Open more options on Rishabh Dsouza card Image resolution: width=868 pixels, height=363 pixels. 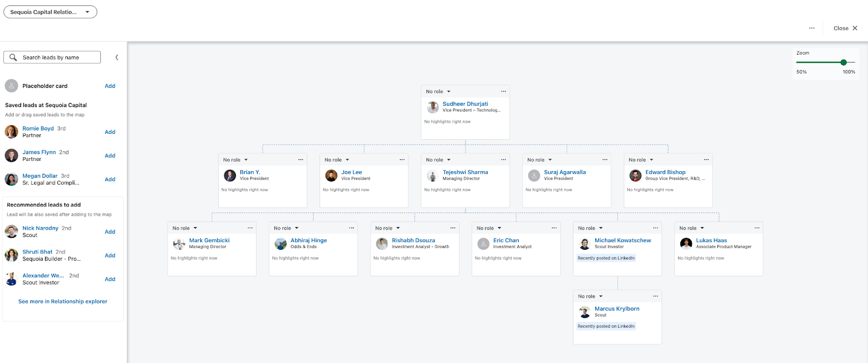click(453, 228)
